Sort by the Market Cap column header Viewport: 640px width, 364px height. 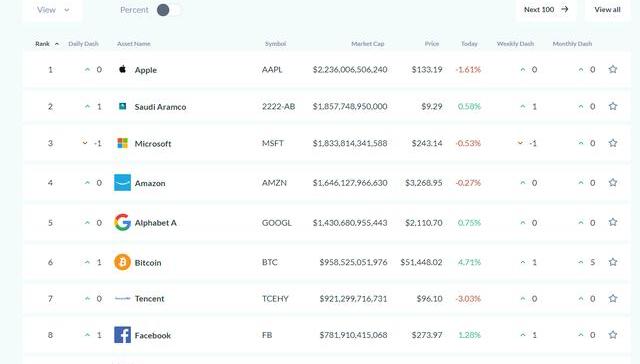368,44
